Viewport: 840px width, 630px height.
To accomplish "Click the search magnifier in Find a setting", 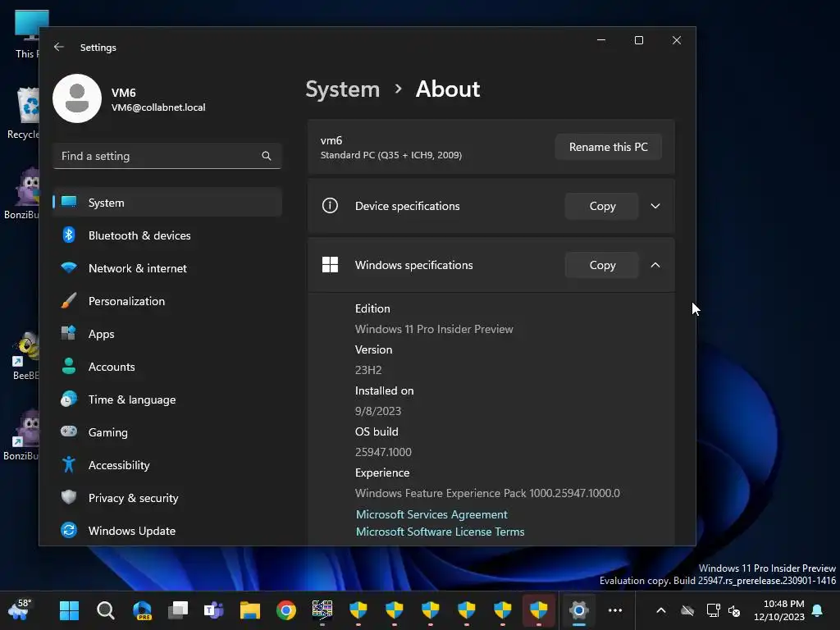I will [x=267, y=156].
